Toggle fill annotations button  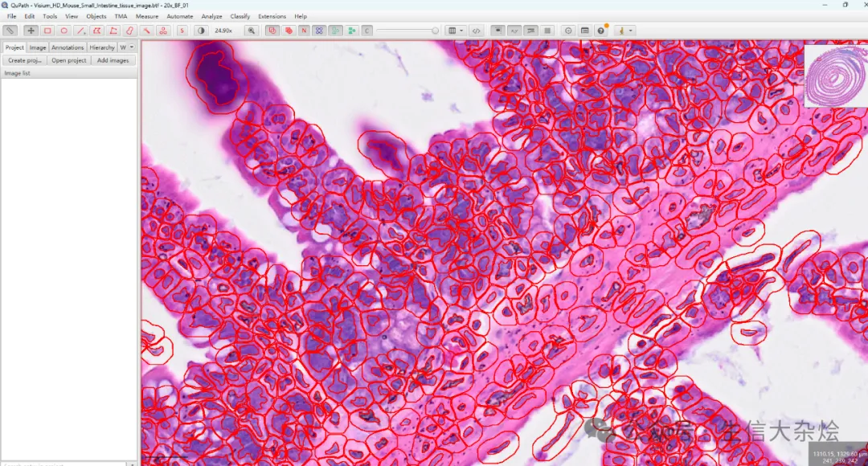point(289,31)
